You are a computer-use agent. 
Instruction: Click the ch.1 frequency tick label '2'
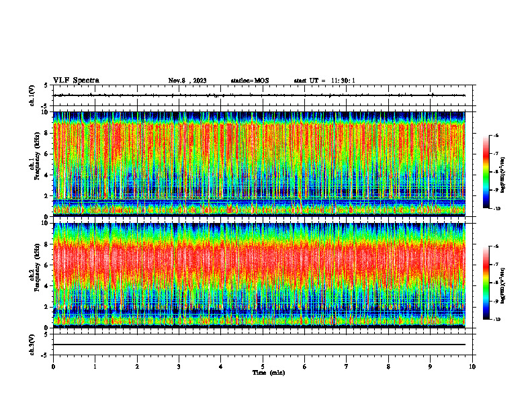click(x=46, y=196)
